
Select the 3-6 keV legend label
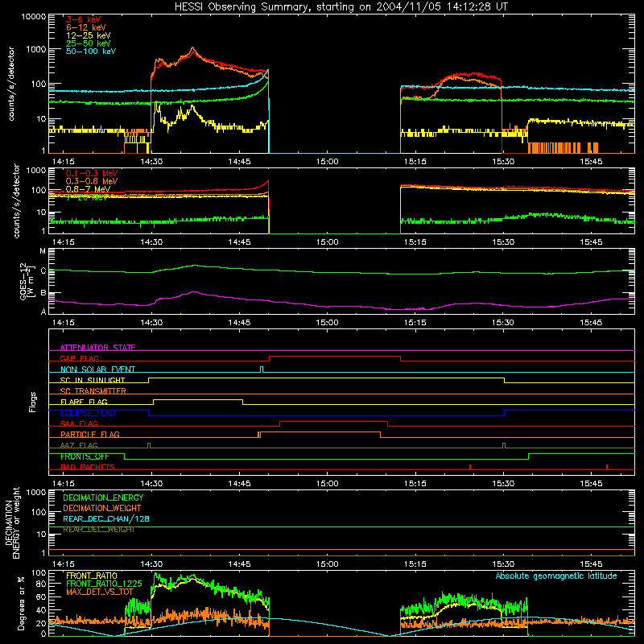pos(84,19)
